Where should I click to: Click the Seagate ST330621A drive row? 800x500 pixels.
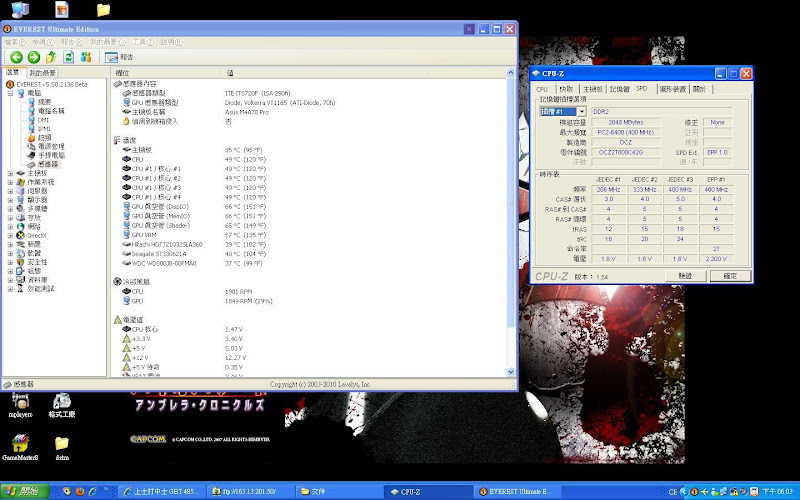194,254
